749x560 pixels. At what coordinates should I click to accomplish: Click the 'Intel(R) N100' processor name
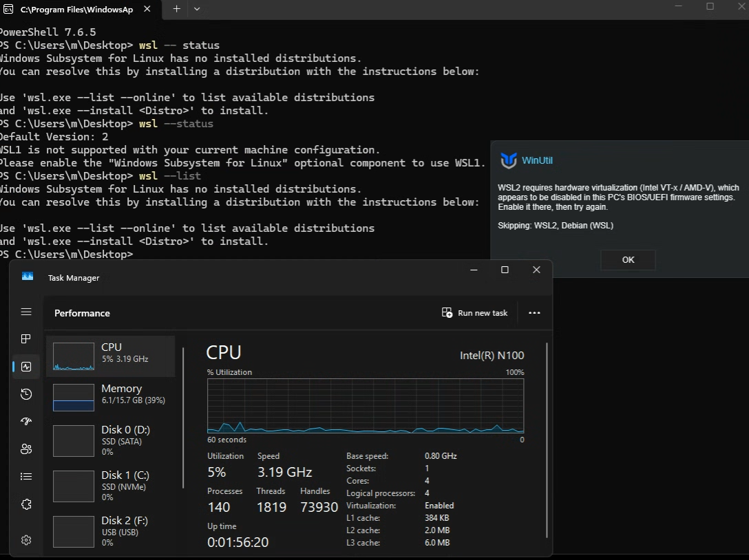pos(492,355)
